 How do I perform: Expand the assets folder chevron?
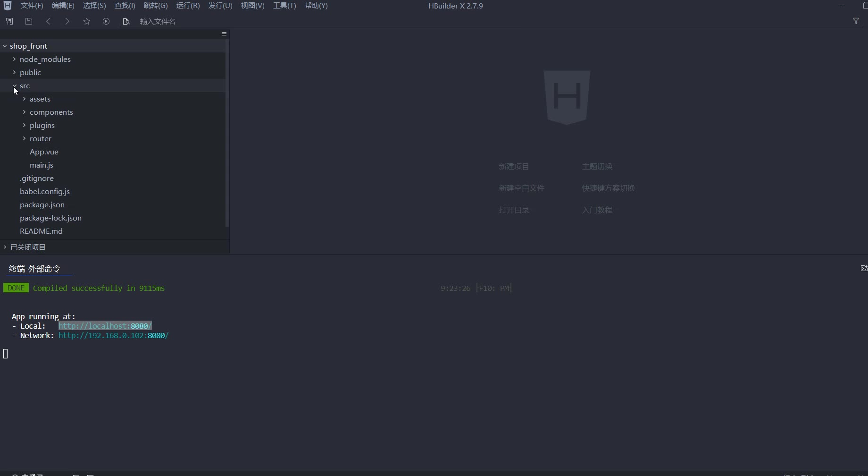(24, 99)
